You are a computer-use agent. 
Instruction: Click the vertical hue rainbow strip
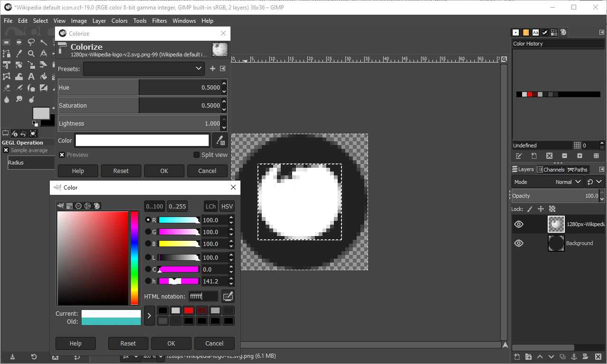click(x=135, y=258)
